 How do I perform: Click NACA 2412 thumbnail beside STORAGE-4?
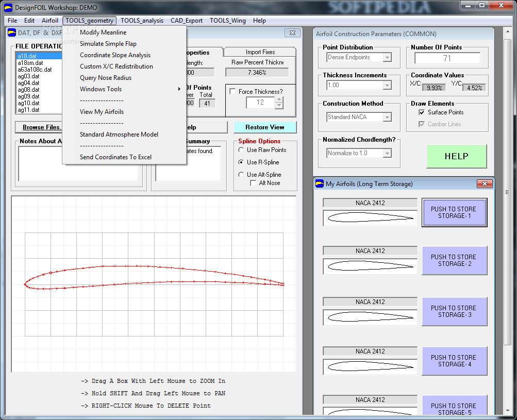click(x=370, y=366)
